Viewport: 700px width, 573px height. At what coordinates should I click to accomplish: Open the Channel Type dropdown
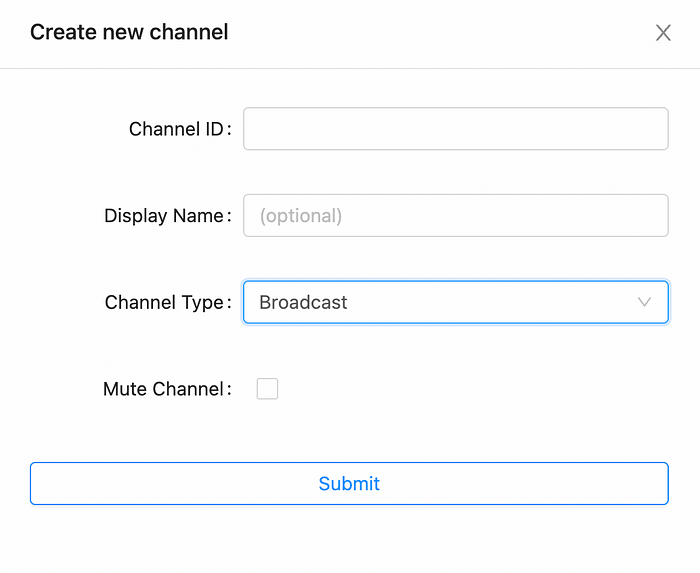coord(455,302)
